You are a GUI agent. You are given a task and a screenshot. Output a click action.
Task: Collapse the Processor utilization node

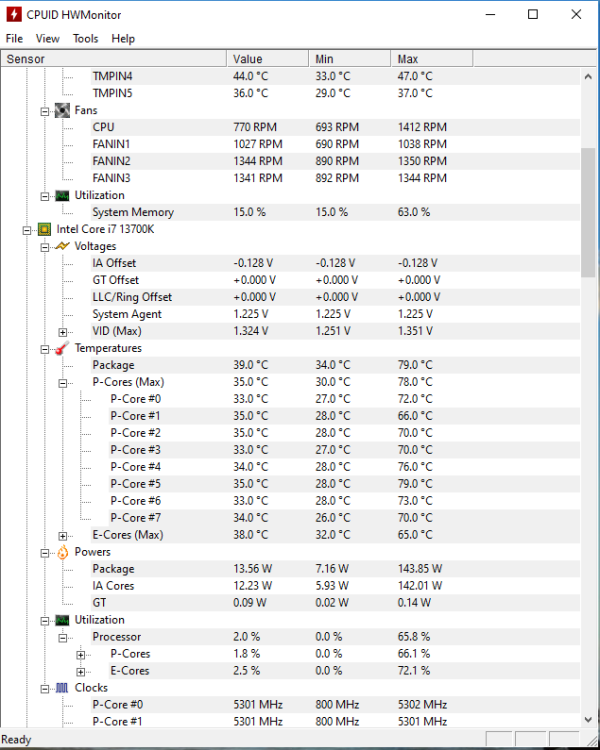63,638
